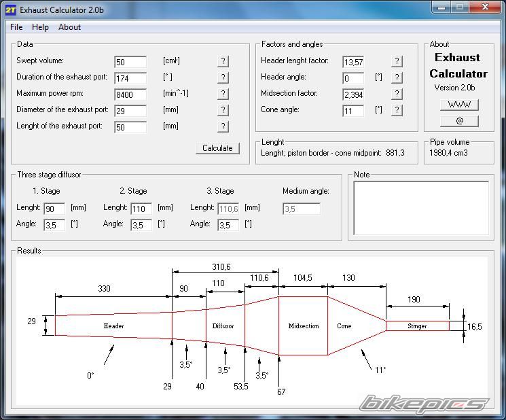The width and height of the screenshot is (506, 420).
Task: Show help for exhaust port diameter
Action: click(223, 110)
